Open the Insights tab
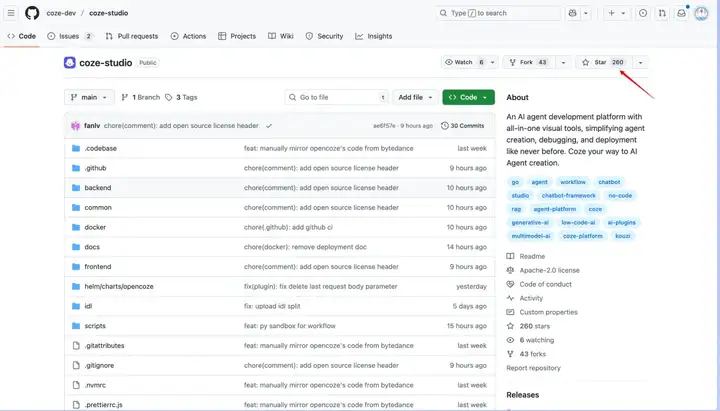Viewport: 720px width, 411px height. 374,36
